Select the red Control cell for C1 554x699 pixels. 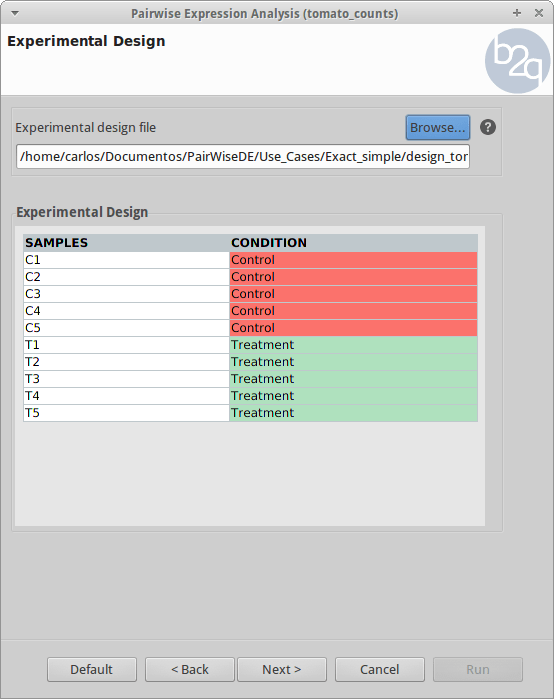(x=353, y=260)
